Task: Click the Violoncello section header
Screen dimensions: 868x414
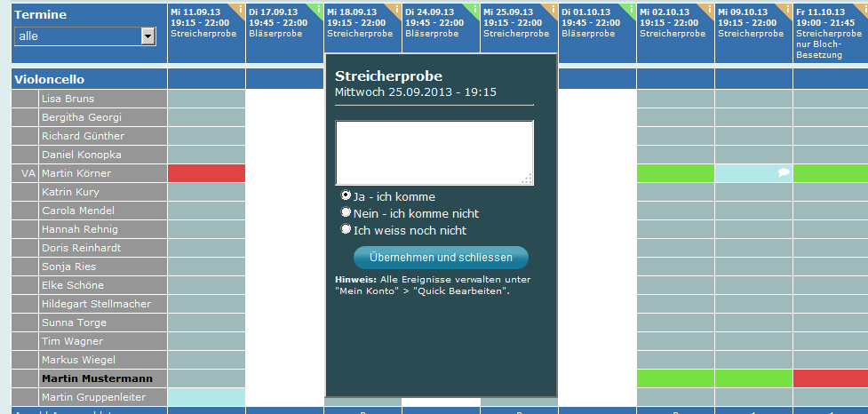Action: 89,79
